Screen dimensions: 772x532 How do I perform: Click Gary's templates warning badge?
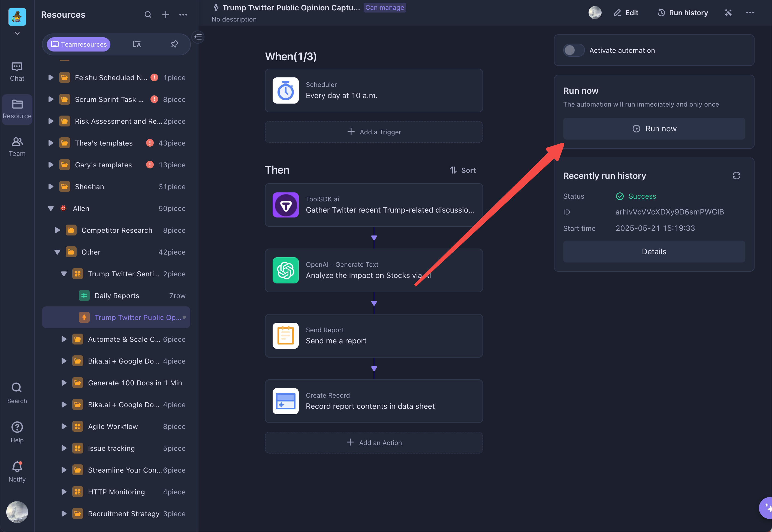click(150, 165)
